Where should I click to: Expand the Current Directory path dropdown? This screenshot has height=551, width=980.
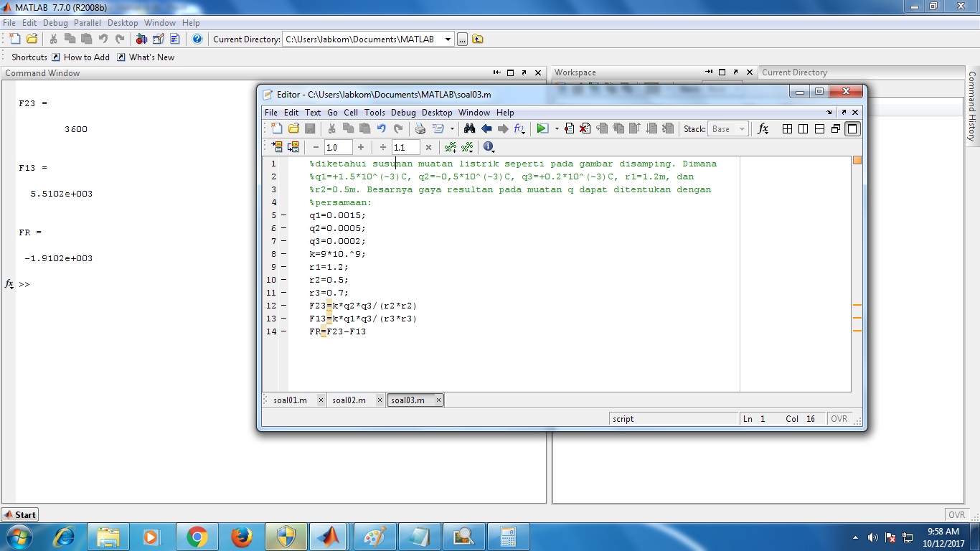[x=448, y=39]
